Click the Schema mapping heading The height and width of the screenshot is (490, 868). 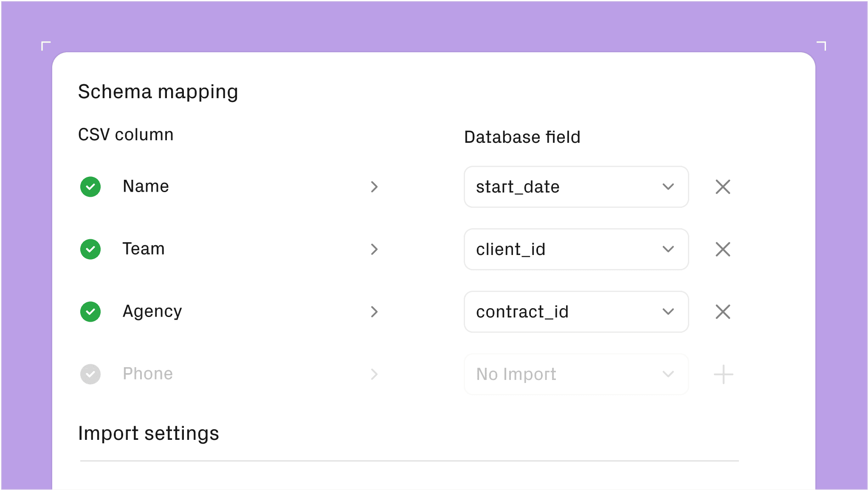pos(158,91)
